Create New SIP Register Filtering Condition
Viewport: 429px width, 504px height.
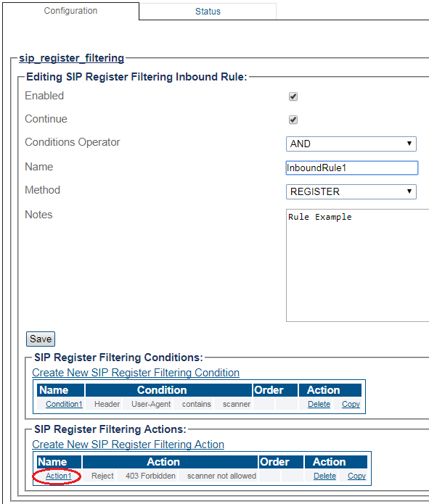[x=136, y=373]
